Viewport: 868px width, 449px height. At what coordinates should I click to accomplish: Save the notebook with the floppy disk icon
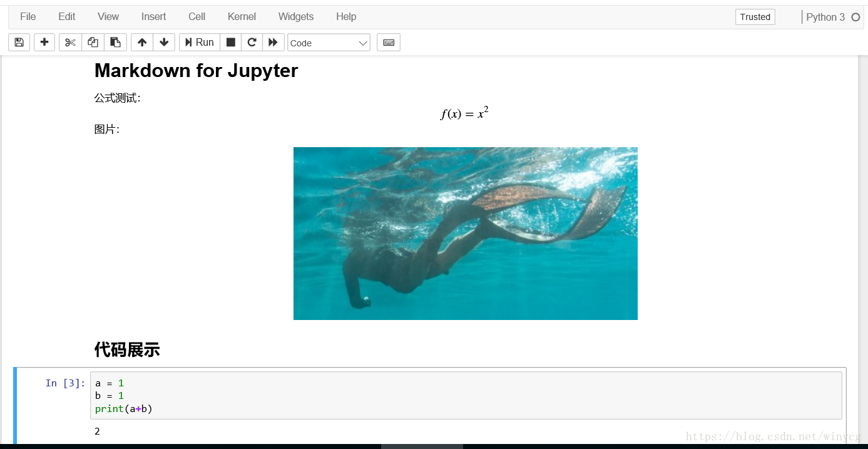pyautogui.click(x=19, y=43)
